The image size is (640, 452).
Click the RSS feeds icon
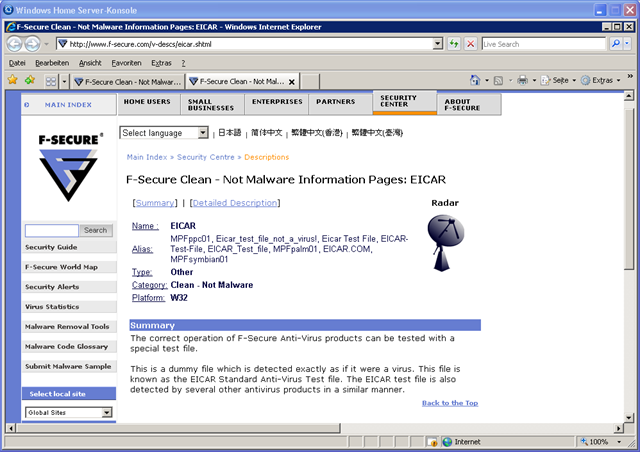coord(498,80)
